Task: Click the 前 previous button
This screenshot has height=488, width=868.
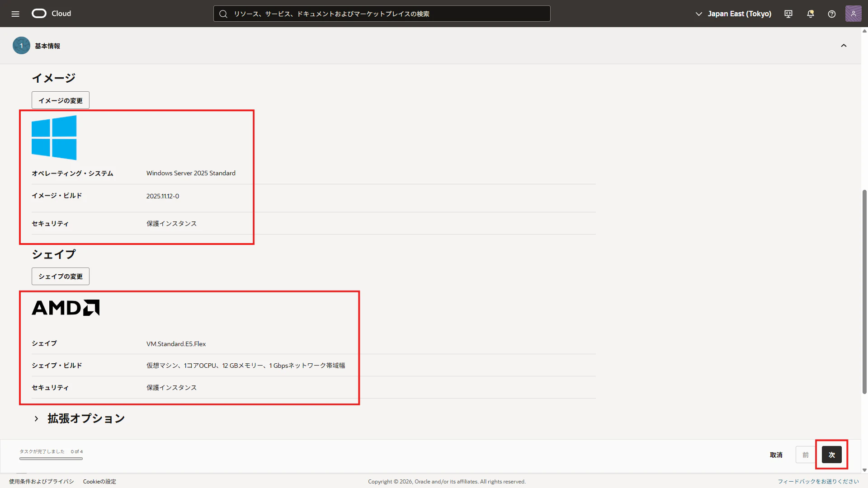Action: (x=806, y=455)
